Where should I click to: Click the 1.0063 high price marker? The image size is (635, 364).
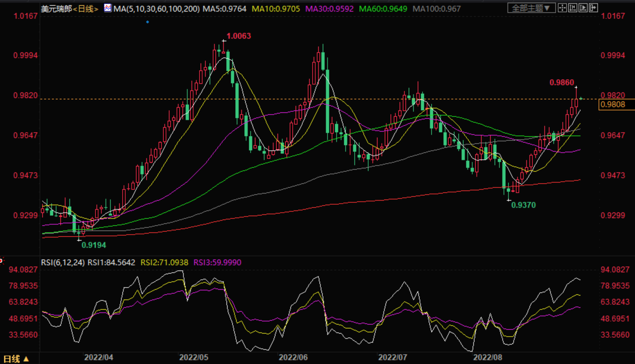[239, 36]
